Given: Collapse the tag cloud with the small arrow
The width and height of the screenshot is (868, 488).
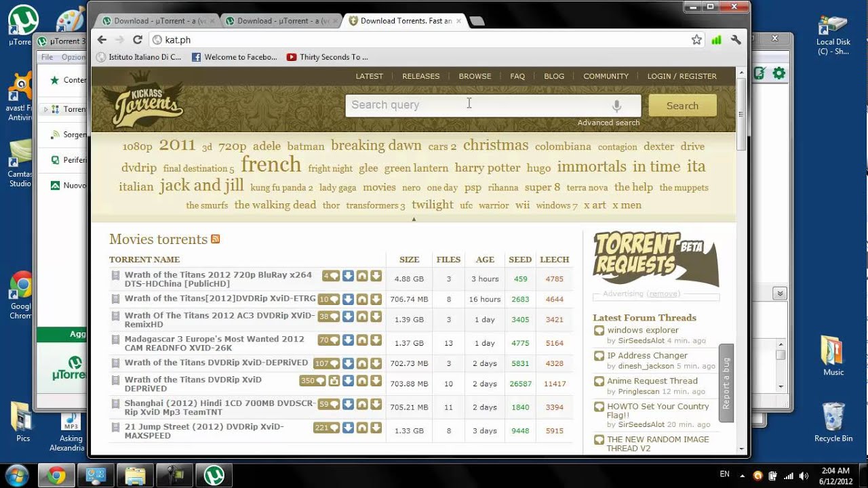Looking at the screenshot, I should tap(414, 219).
